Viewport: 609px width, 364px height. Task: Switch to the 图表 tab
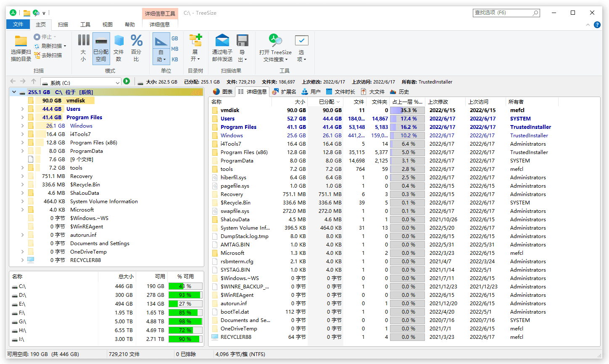(225, 92)
